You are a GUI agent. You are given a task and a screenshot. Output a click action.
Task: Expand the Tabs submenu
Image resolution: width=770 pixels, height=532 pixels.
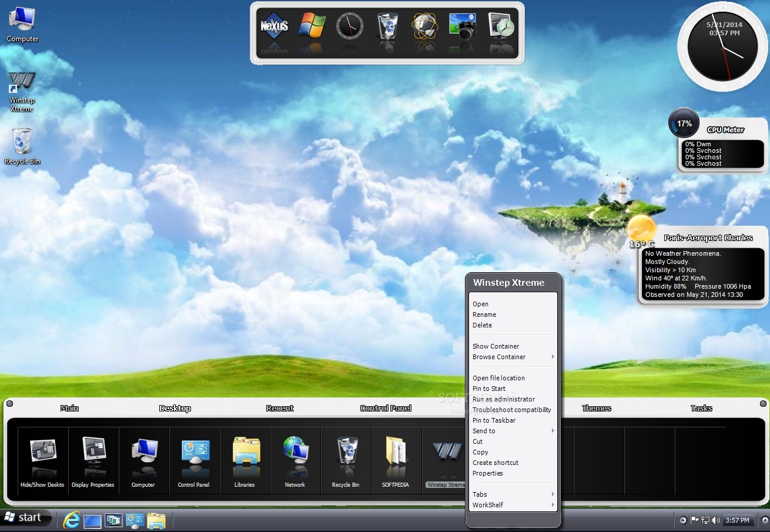click(513, 494)
